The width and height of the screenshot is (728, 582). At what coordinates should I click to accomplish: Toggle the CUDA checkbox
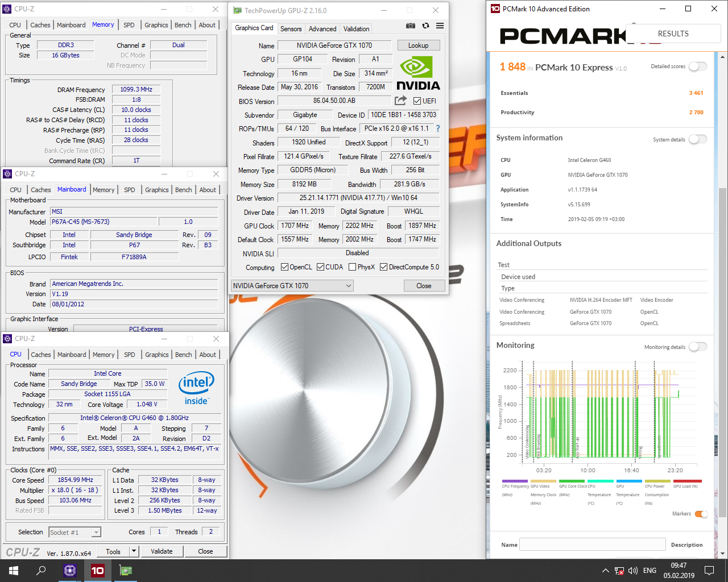coord(321,267)
